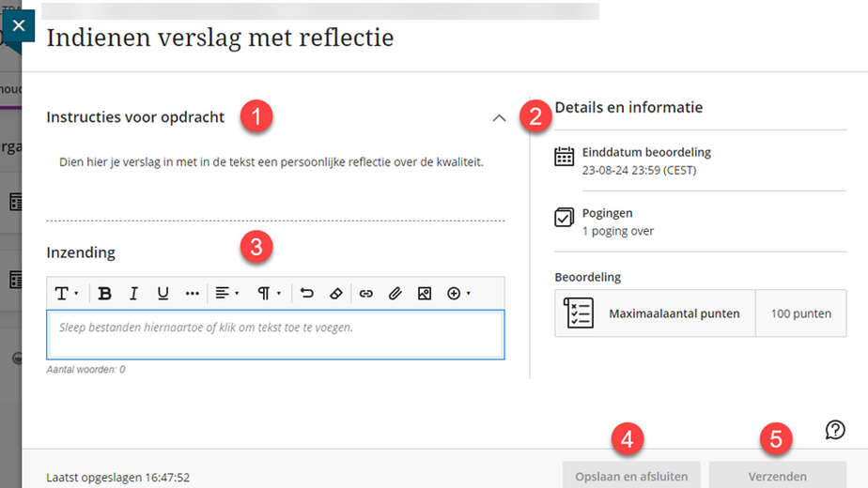Click Verzenden button
868x488 pixels.
coord(778,476)
